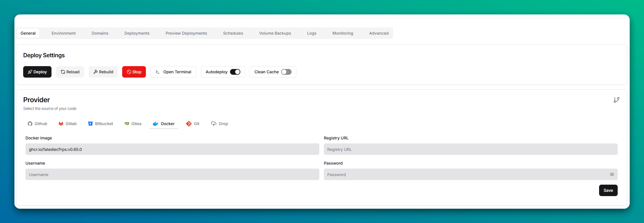Open Terminal for the application

point(173,72)
